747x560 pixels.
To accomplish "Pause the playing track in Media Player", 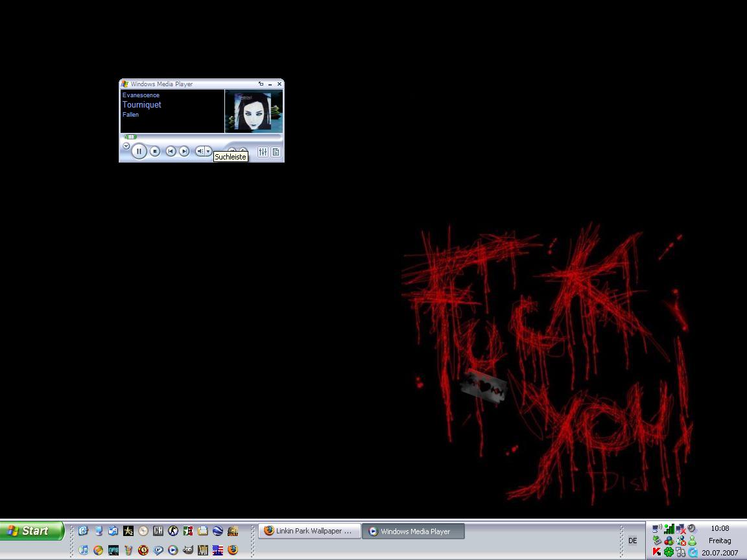I will pyautogui.click(x=139, y=151).
